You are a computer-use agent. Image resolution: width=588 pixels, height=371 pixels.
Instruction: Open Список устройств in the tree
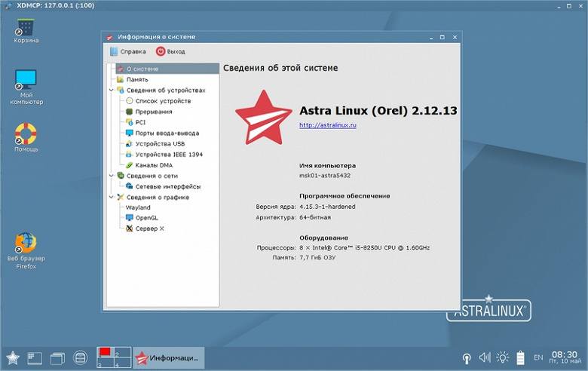158,101
